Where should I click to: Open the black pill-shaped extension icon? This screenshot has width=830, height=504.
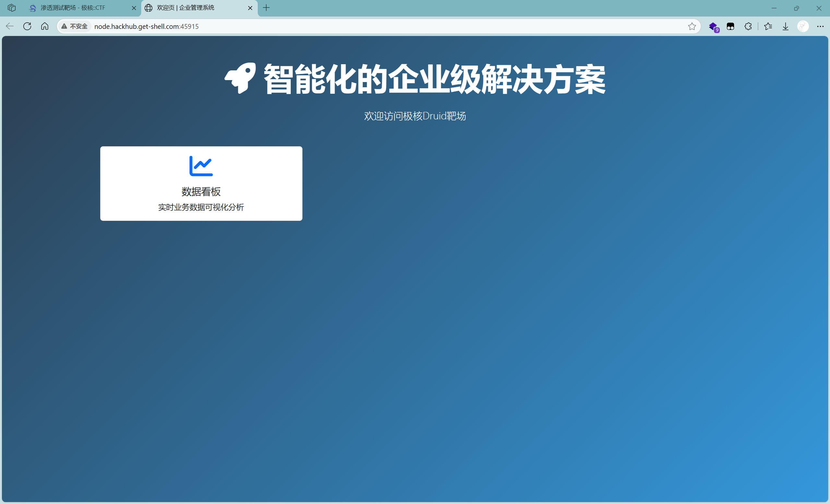731,26
